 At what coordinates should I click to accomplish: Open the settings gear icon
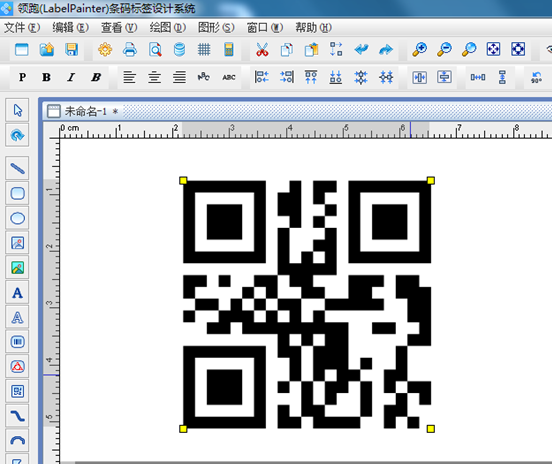click(x=105, y=49)
